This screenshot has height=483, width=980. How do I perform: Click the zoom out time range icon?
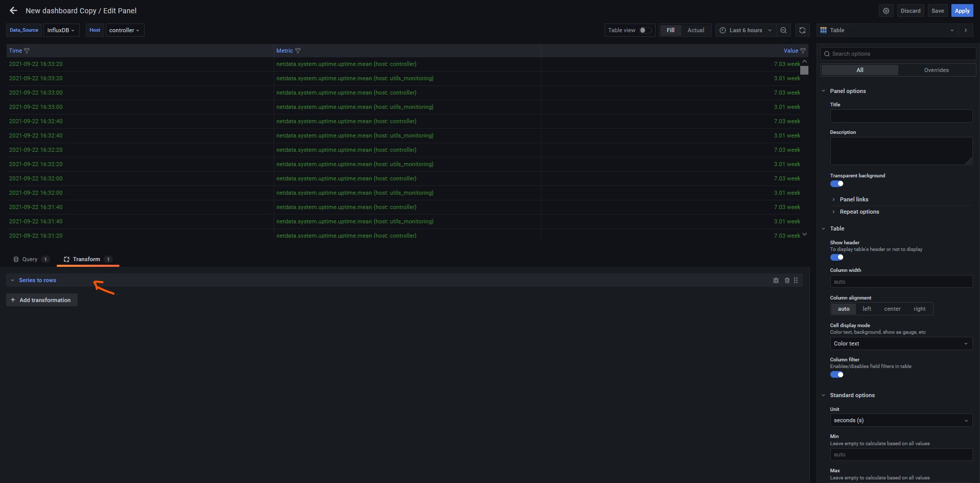[783, 30]
